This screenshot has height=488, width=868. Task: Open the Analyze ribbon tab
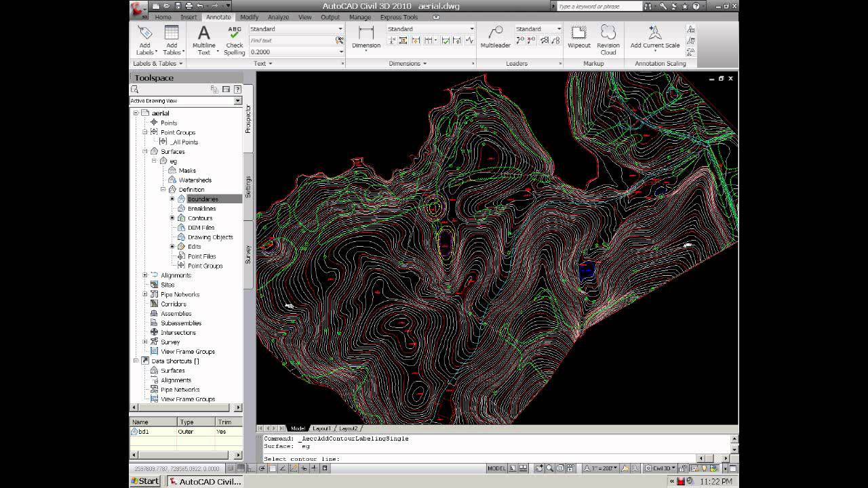(x=278, y=17)
